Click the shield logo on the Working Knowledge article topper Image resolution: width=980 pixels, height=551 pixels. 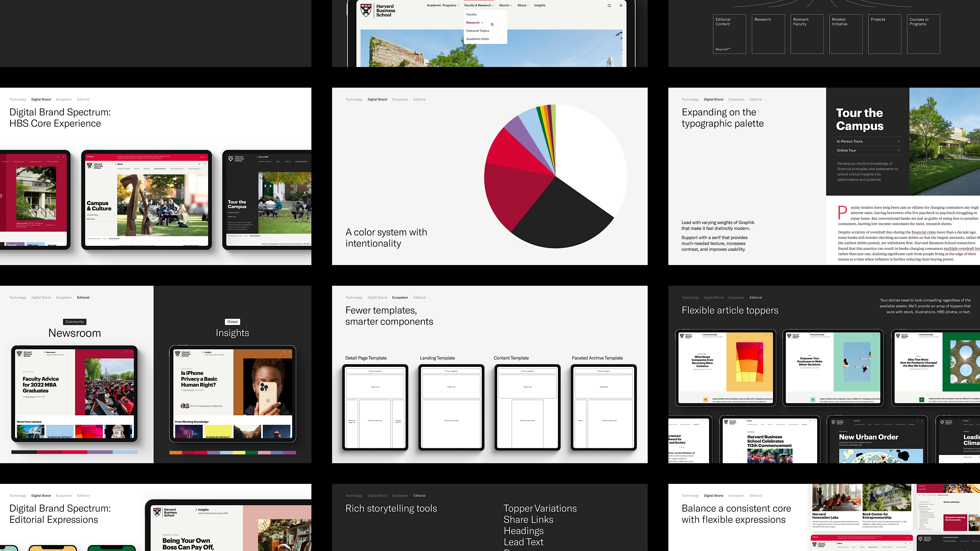[x=682, y=336]
